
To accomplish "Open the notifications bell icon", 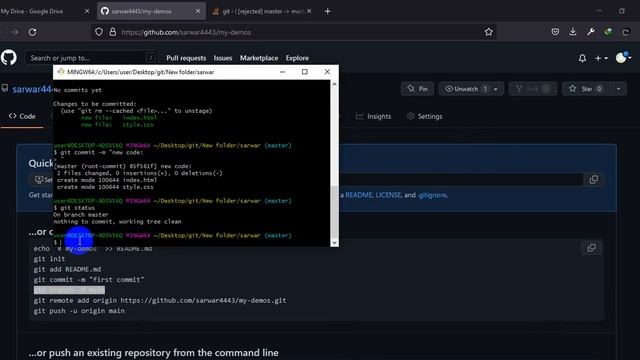I will (582, 58).
